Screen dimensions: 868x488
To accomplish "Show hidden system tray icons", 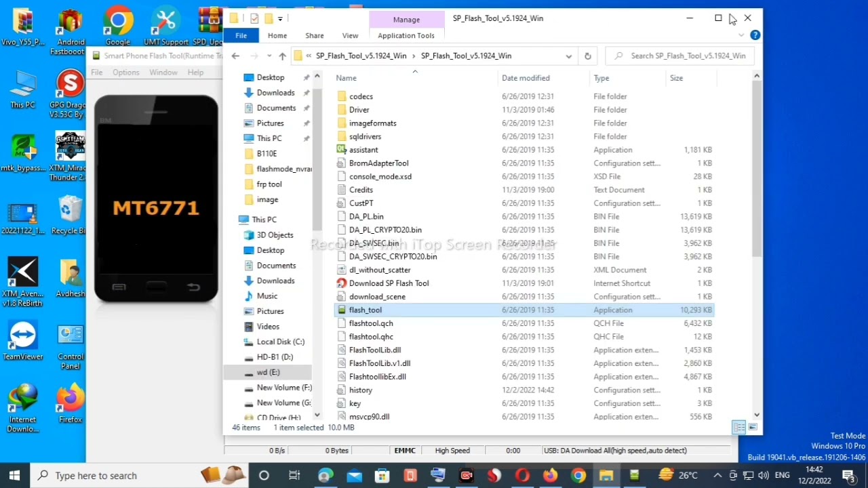I will point(717,476).
